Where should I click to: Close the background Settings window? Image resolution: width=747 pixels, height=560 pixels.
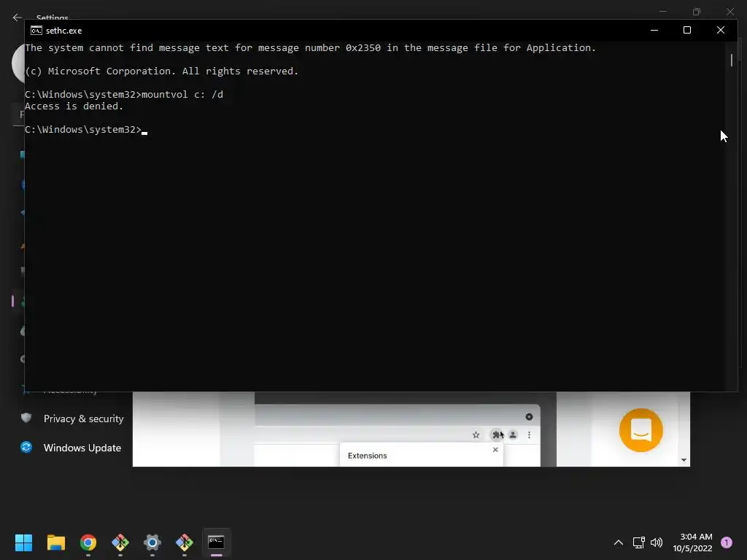click(729, 12)
